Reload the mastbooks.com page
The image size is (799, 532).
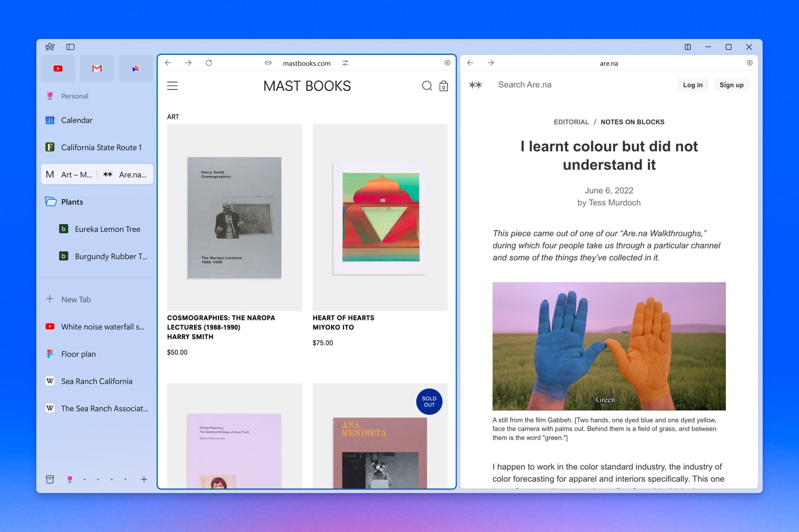[x=209, y=63]
